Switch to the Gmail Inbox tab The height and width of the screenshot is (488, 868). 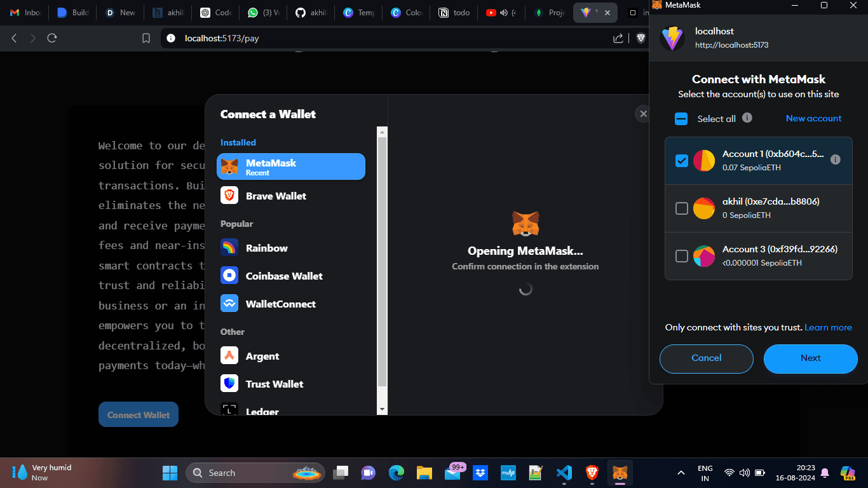25,13
